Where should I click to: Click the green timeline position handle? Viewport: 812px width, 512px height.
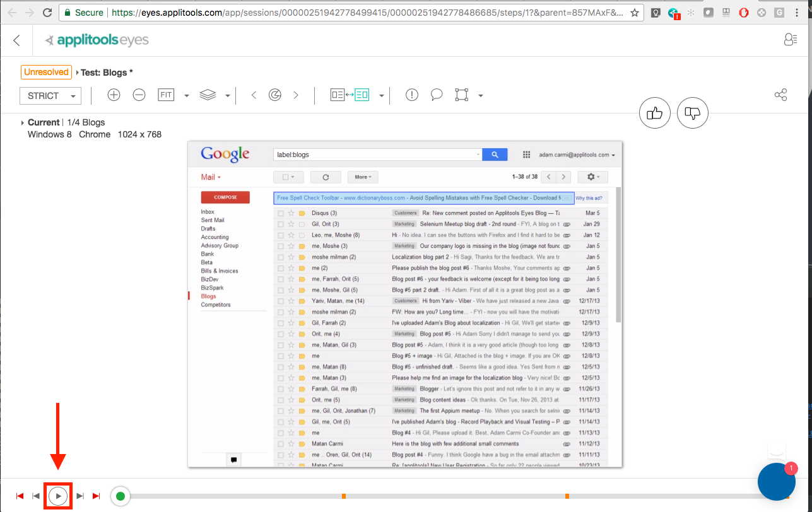coord(121,496)
